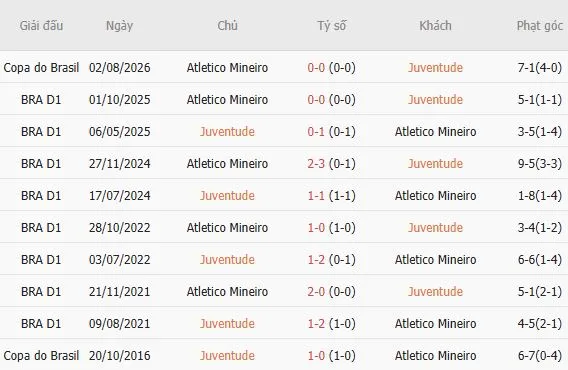
Task: Select Atletico Mineiro away team on 09/08/2021
Action: coord(435,324)
